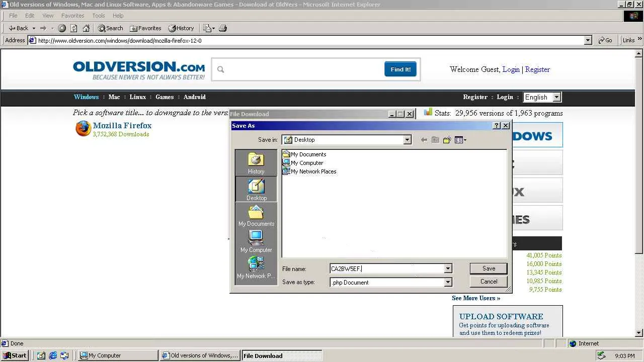Open the View Menu icon in Save As
Viewport: 644px width, 362px height.
click(x=460, y=140)
